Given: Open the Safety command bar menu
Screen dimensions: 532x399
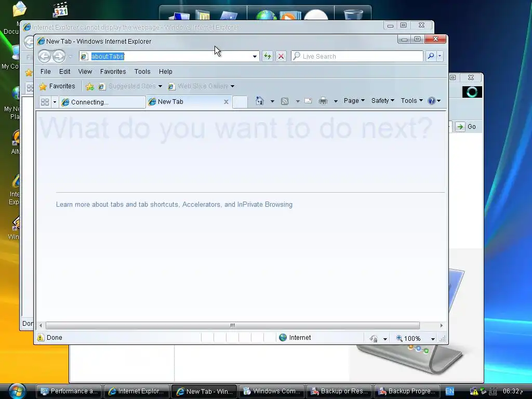Looking at the screenshot, I should tap(382, 101).
